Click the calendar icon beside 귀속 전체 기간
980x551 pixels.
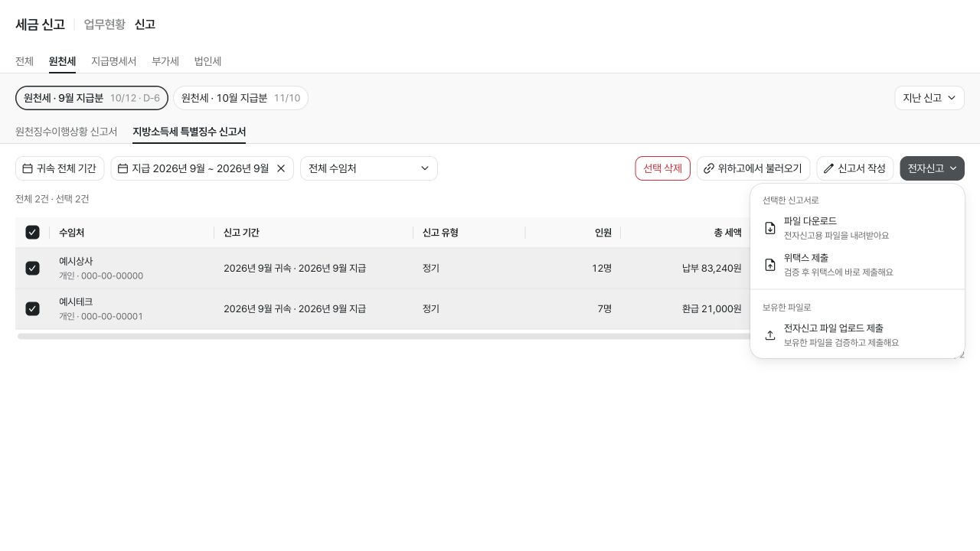tap(28, 168)
